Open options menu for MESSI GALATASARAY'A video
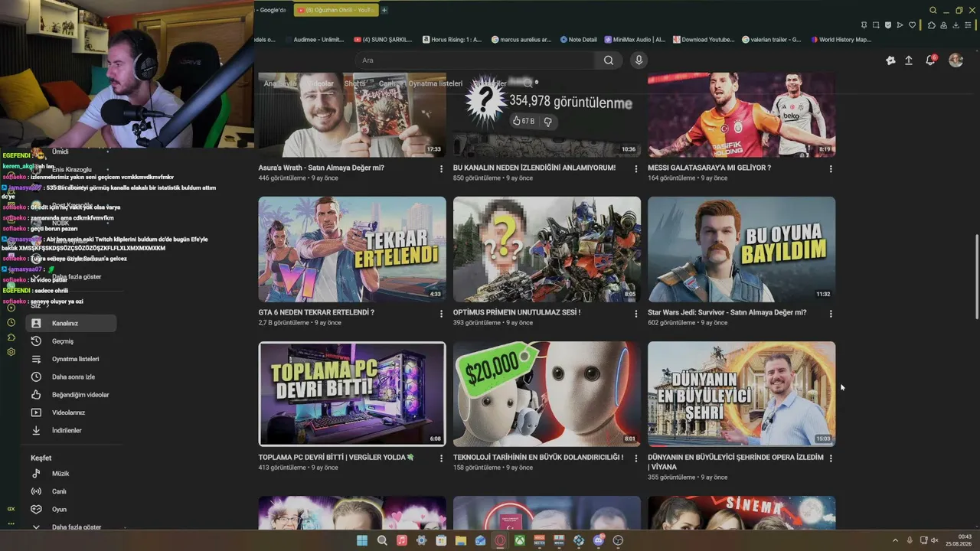 click(x=831, y=168)
